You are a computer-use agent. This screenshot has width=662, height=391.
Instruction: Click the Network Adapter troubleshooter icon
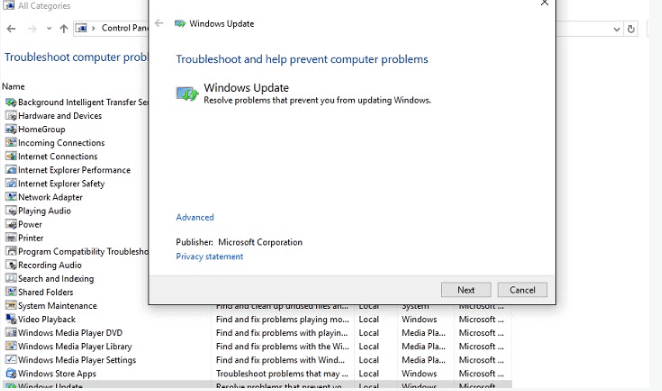tap(11, 197)
